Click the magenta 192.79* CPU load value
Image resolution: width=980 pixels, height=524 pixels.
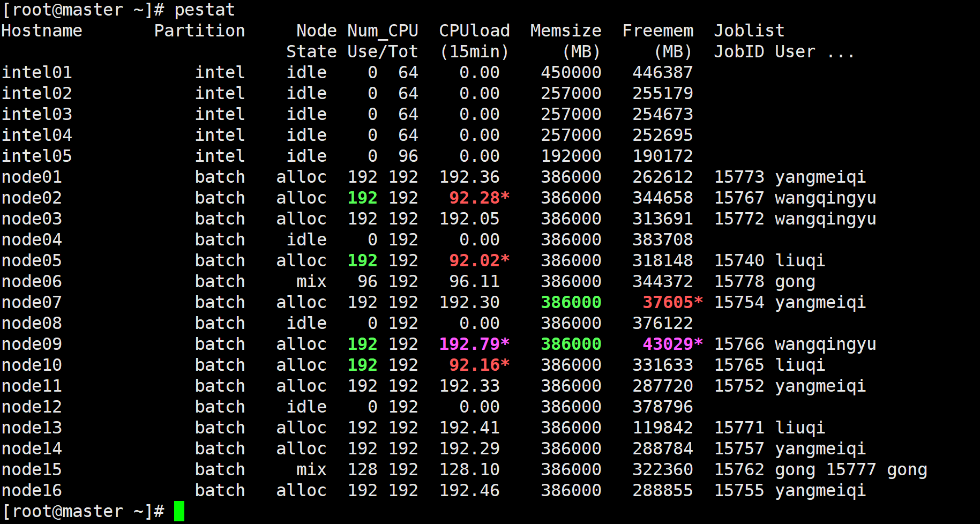point(474,344)
